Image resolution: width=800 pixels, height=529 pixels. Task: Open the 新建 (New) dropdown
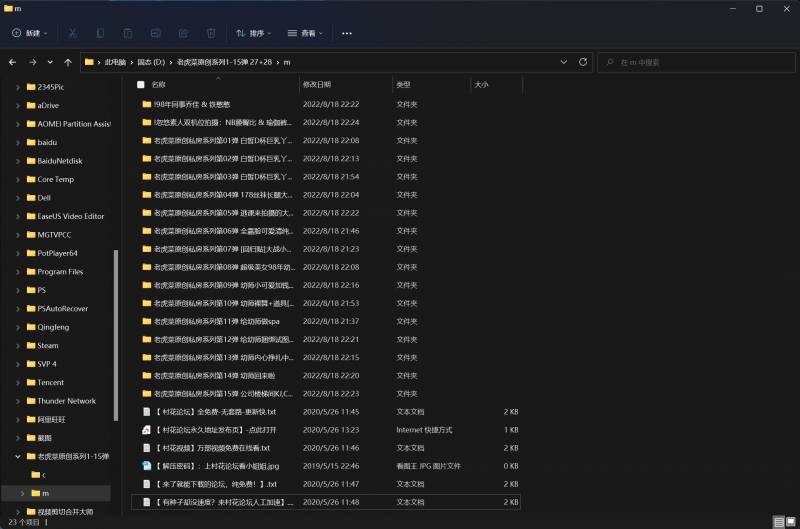click(x=30, y=33)
